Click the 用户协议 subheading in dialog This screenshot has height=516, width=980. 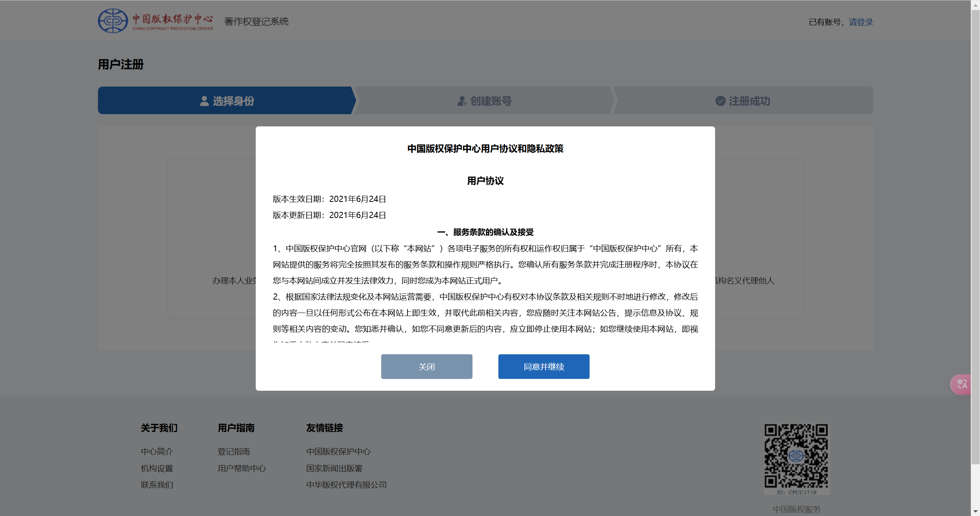click(x=485, y=181)
